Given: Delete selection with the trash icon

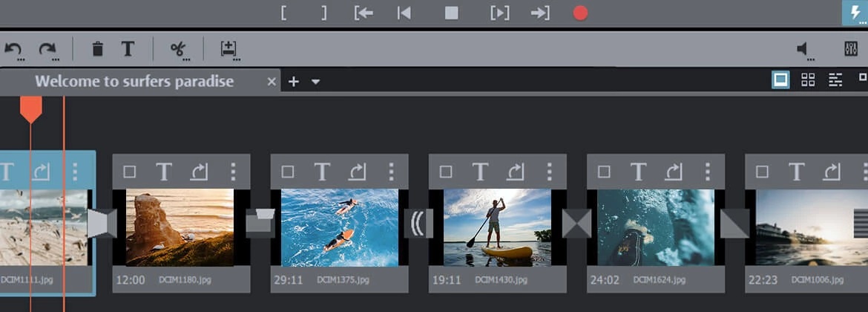Looking at the screenshot, I should coord(97,50).
